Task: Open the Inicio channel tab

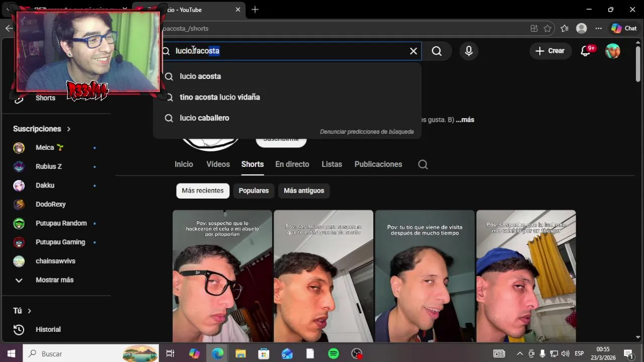Action: pos(184,164)
